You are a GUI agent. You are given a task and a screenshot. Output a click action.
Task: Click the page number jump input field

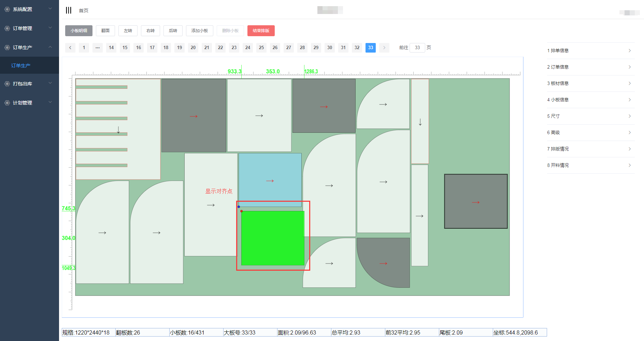pos(417,48)
